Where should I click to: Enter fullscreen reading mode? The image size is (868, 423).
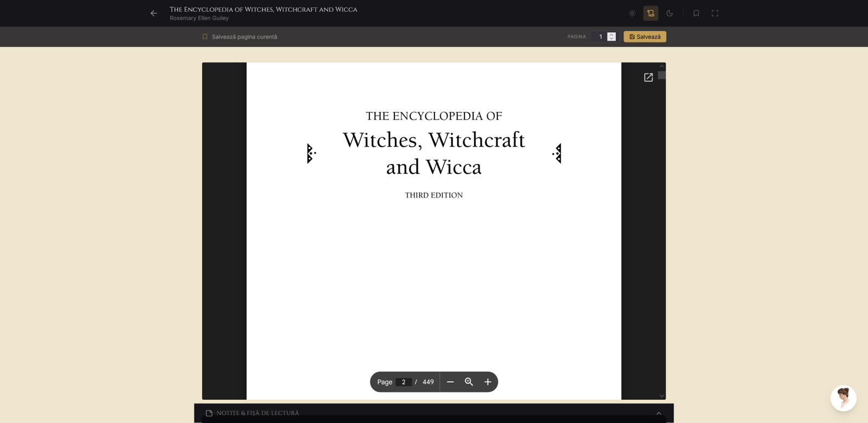point(715,13)
